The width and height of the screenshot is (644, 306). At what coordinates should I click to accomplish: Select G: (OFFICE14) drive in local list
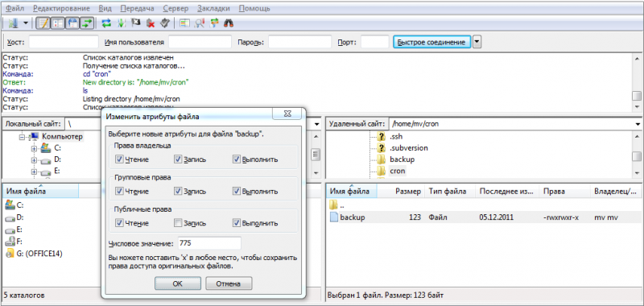[x=39, y=254]
